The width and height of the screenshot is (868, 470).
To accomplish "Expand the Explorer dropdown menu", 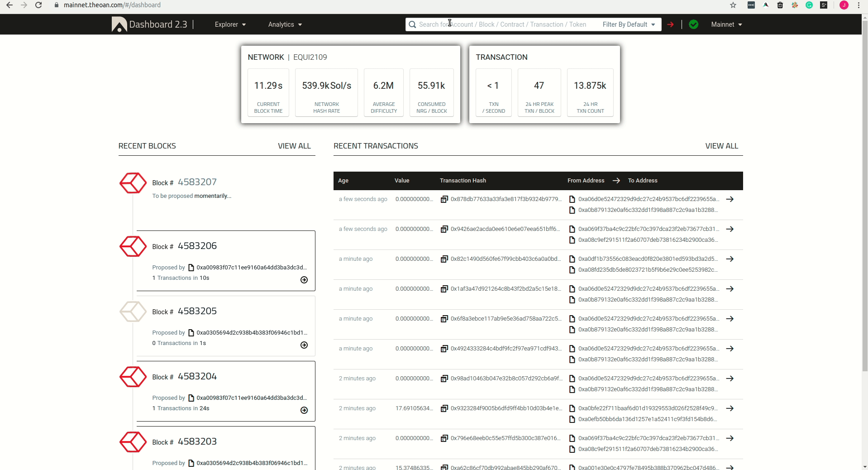I will [x=230, y=24].
